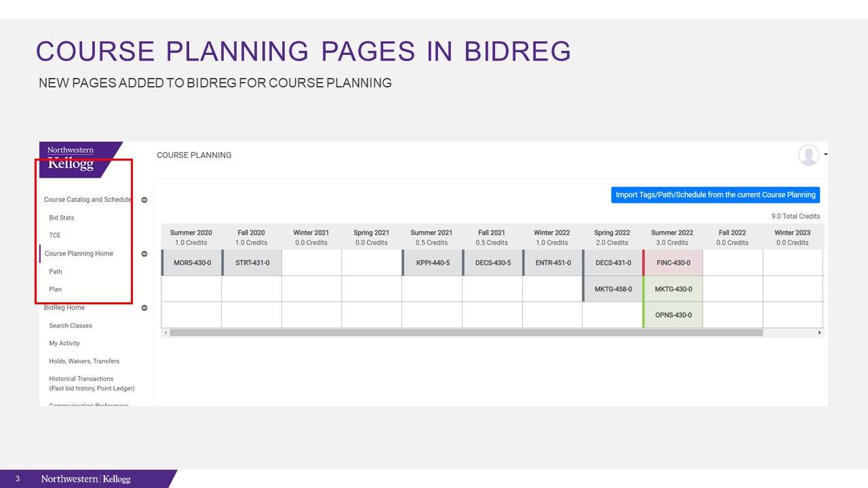This screenshot has width=868, height=488.
Task: Click the user profile avatar icon
Action: point(808,155)
